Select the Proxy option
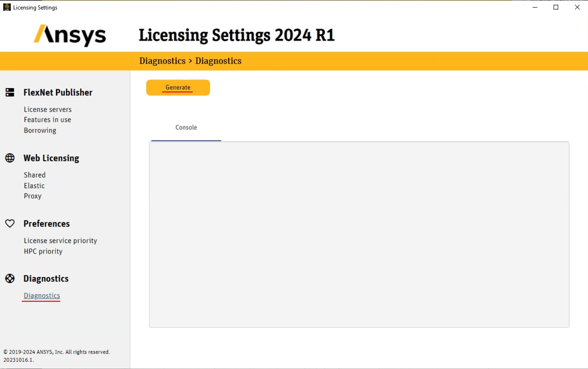 pos(32,196)
